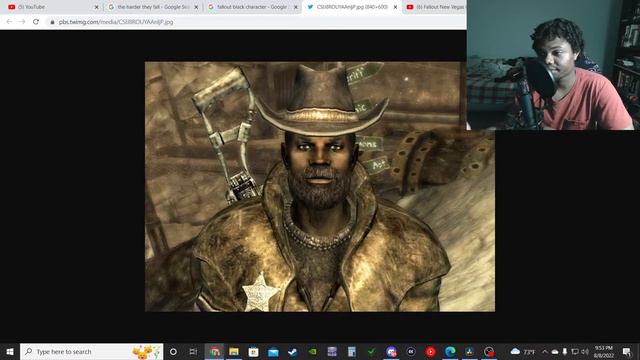The height and width of the screenshot is (360, 640).
Task: Open network settings tray icon
Action: click(x=575, y=351)
